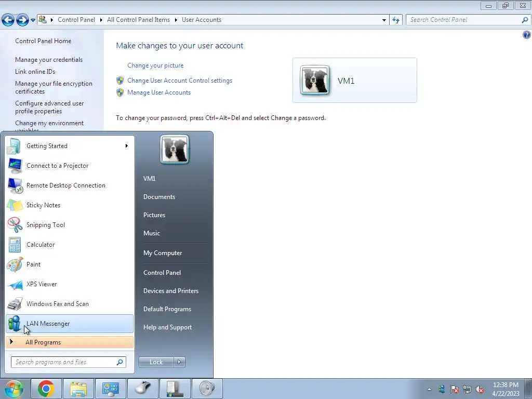
Task: Click the Search programs and files box
Action: [69, 362]
